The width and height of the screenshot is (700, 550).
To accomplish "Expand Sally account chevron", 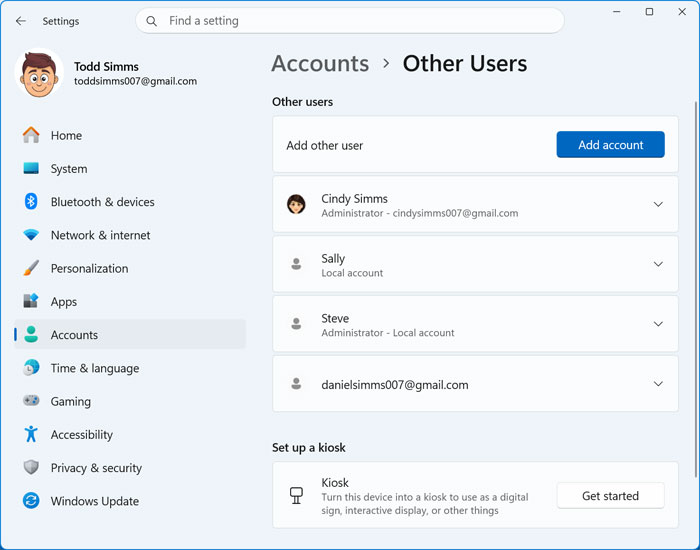I will pos(658,264).
